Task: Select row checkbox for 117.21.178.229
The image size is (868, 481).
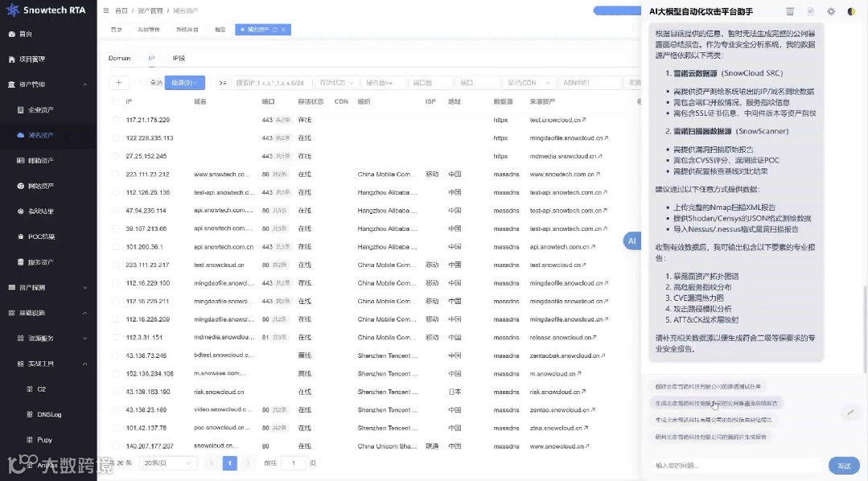Action: pos(115,120)
